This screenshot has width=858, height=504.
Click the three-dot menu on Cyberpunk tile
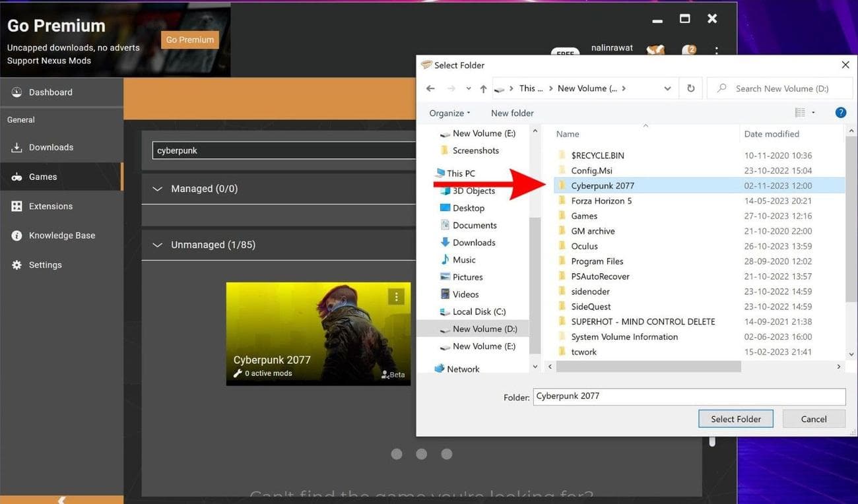(x=396, y=297)
